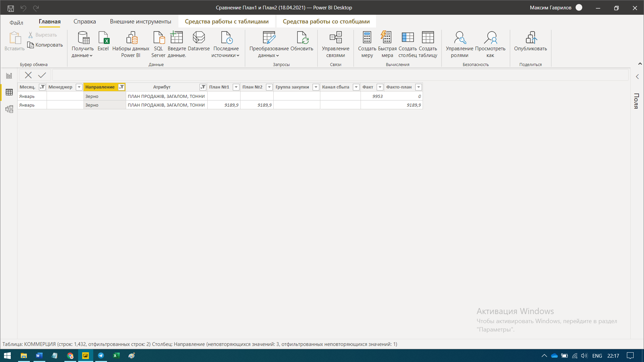644x362 pixels.
Task: Click the Факт value 9953 cell
Action: (372, 96)
